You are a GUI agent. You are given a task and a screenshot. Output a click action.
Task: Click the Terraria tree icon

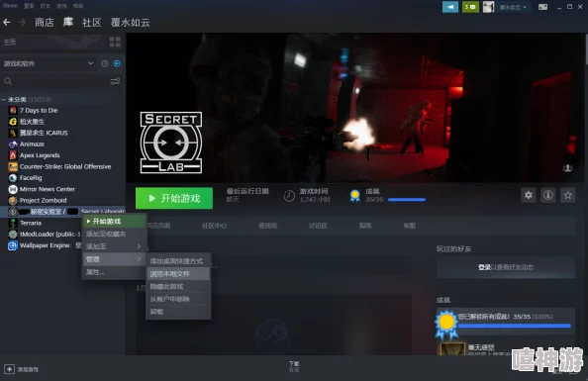coord(13,223)
